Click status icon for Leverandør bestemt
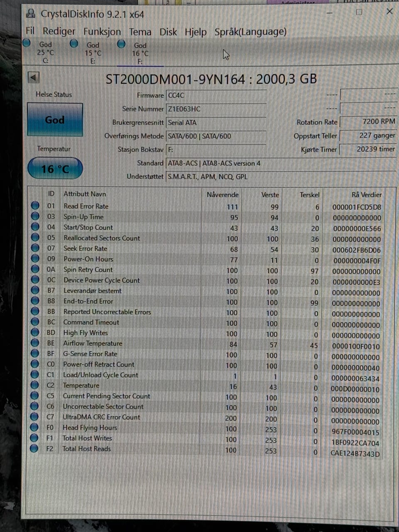Viewport: 399px width, 532px height. point(35,290)
